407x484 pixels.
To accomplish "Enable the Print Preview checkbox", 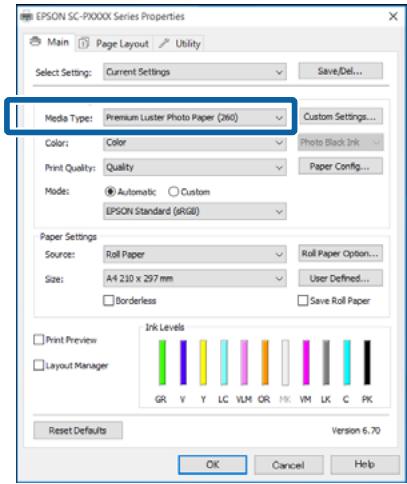I will click(x=39, y=340).
